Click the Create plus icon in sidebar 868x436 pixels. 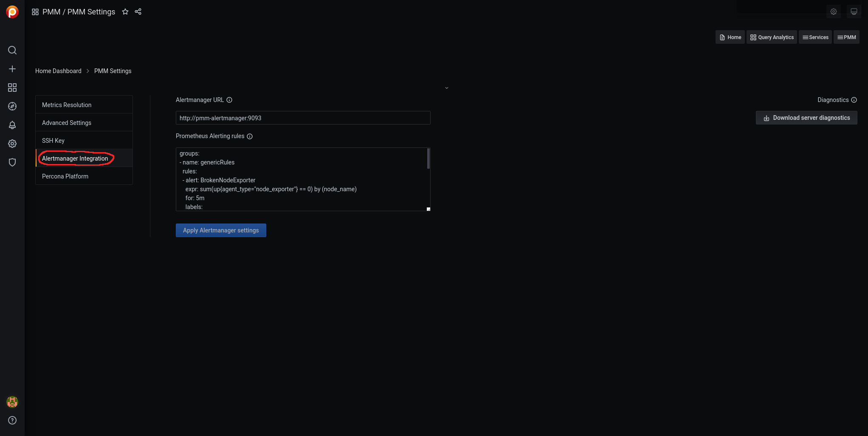12,69
